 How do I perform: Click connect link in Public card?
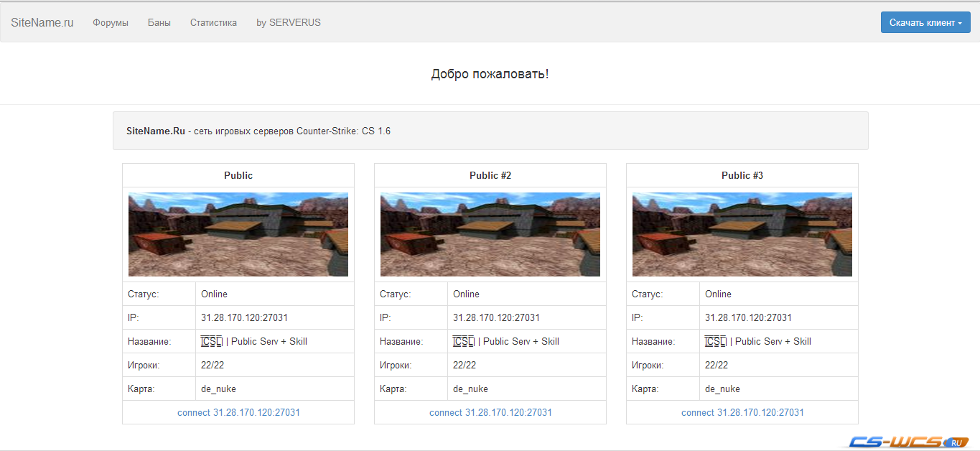pyautogui.click(x=238, y=412)
